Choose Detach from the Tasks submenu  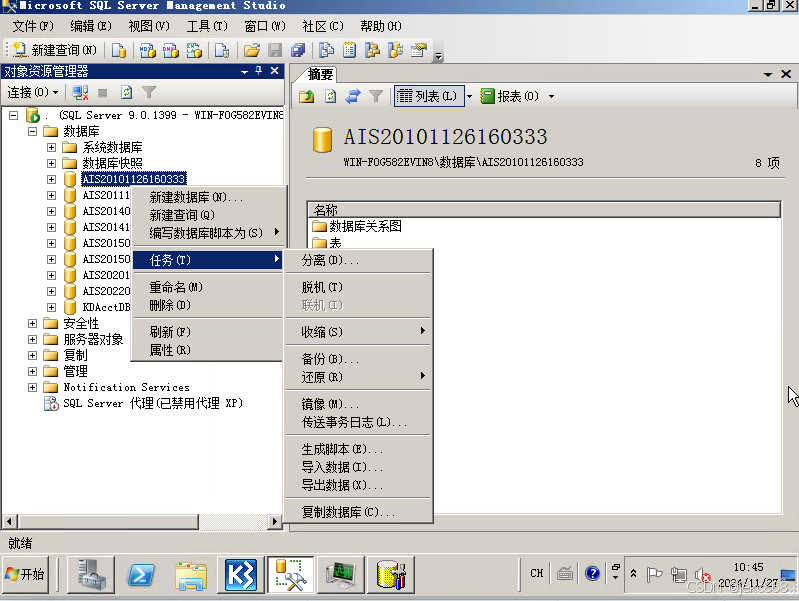pos(358,260)
